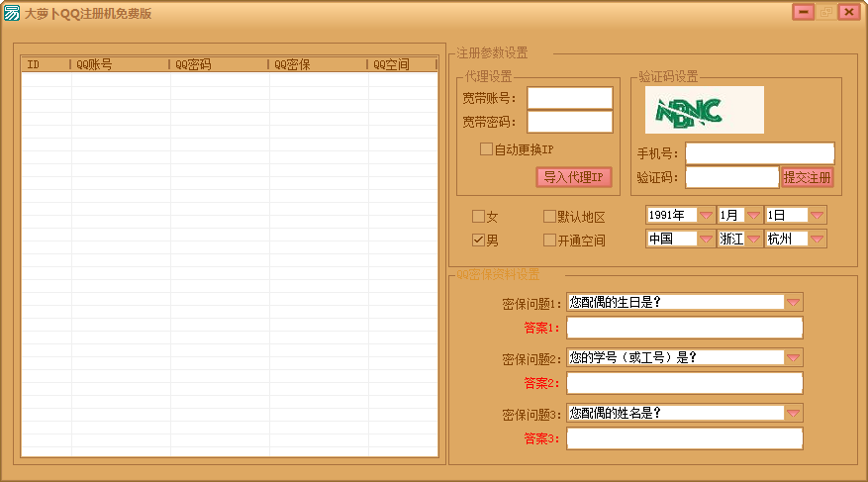Click the 宽带账号 input field
Image resolution: width=868 pixels, height=482 pixels.
pyautogui.click(x=570, y=99)
